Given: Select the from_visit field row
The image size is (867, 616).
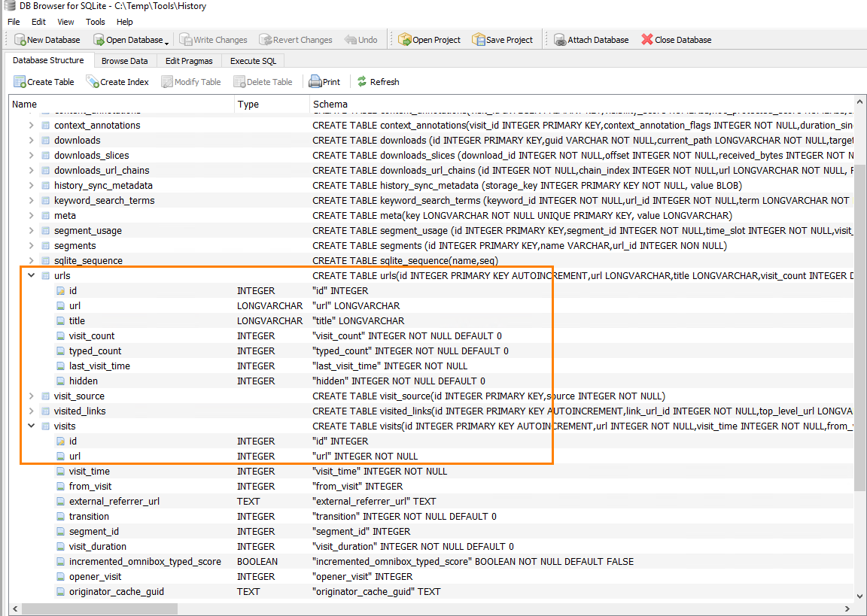Looking at the screenshot, I should coord(431,486).
